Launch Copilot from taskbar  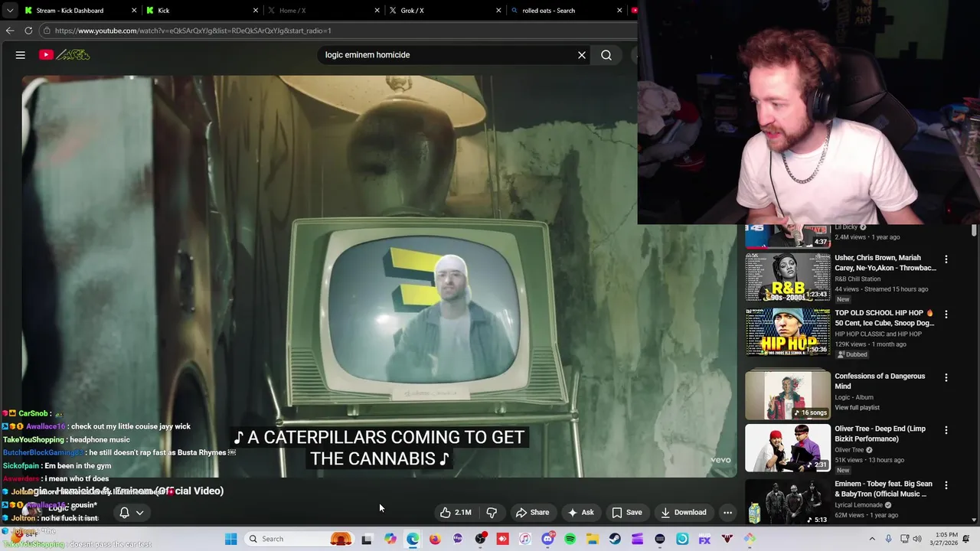390,539
